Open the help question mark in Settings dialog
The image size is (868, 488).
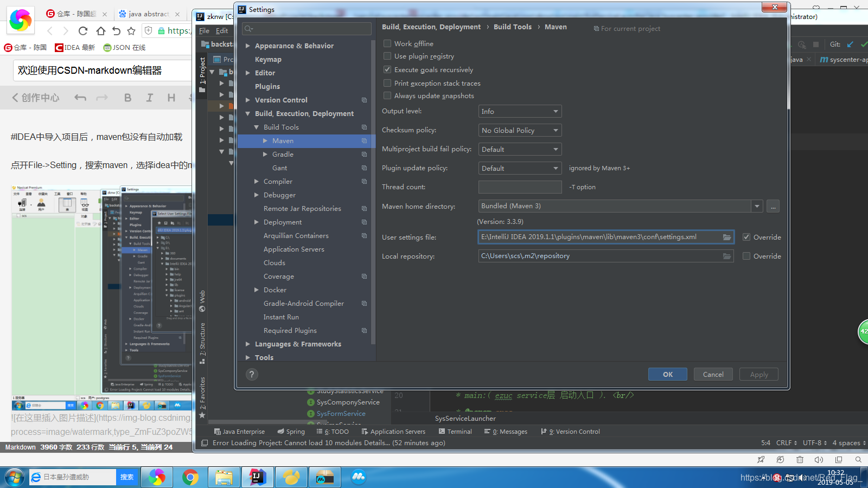(x=252, y=374)
